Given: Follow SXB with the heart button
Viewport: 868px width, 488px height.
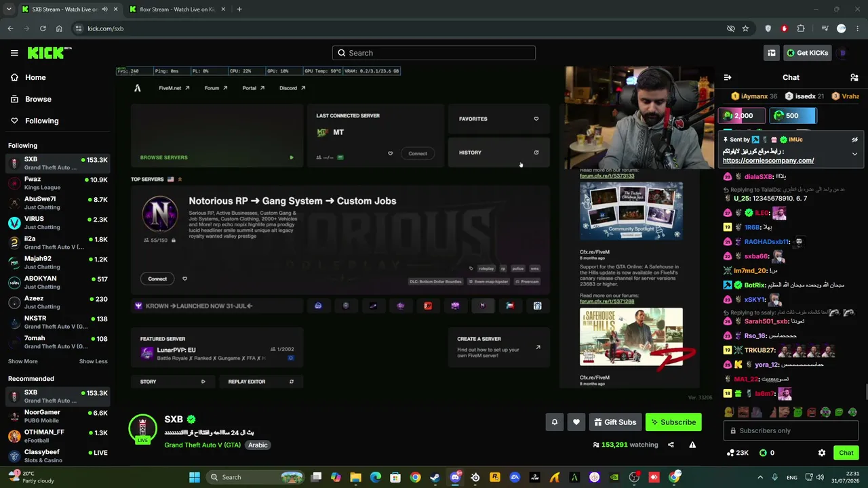Looking at the screenshot, I should (576, 422).
